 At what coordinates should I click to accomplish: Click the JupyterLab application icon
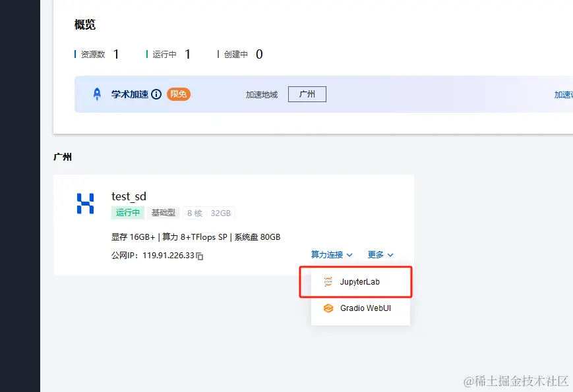tap(328, 281)
